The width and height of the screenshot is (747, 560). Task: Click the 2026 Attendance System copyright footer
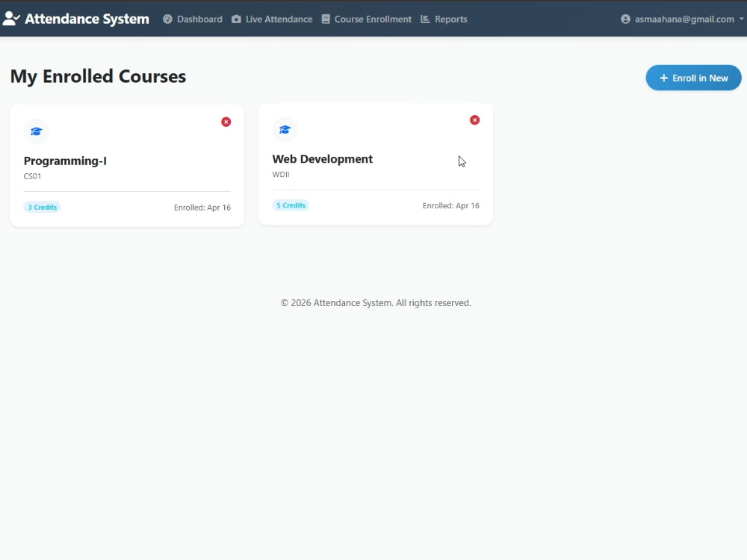point(376,303)
